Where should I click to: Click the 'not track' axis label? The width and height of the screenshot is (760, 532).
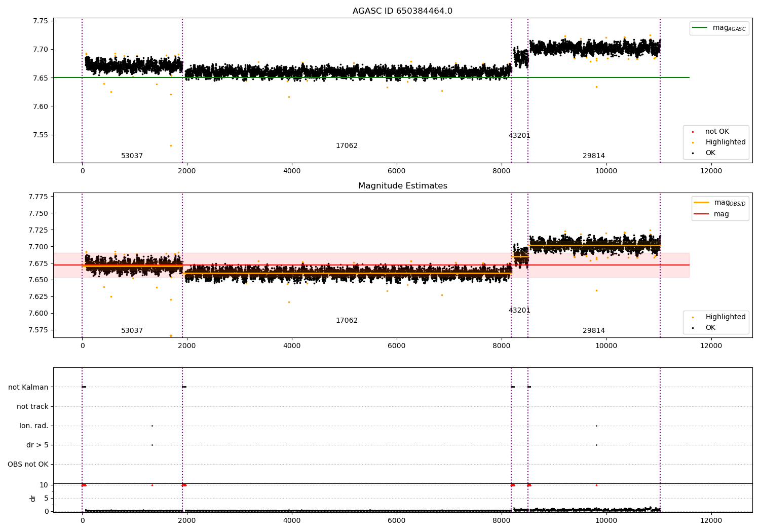[x=32, y=407]
